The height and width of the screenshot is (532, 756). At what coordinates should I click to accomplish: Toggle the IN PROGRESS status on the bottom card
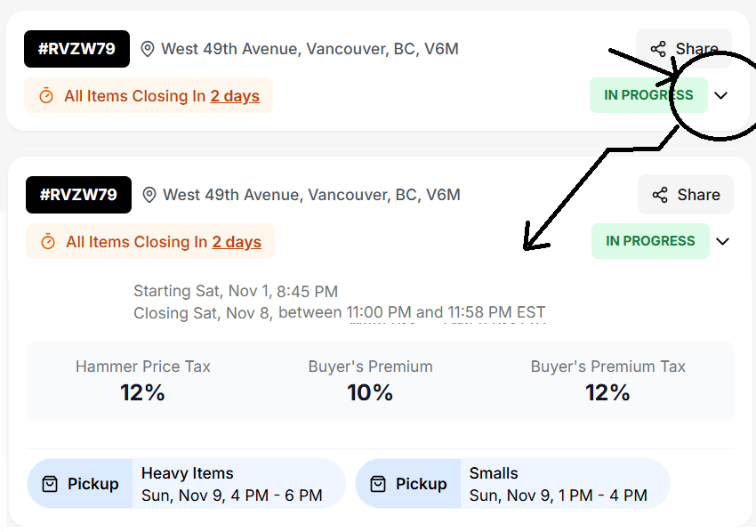tap(650, 240)
